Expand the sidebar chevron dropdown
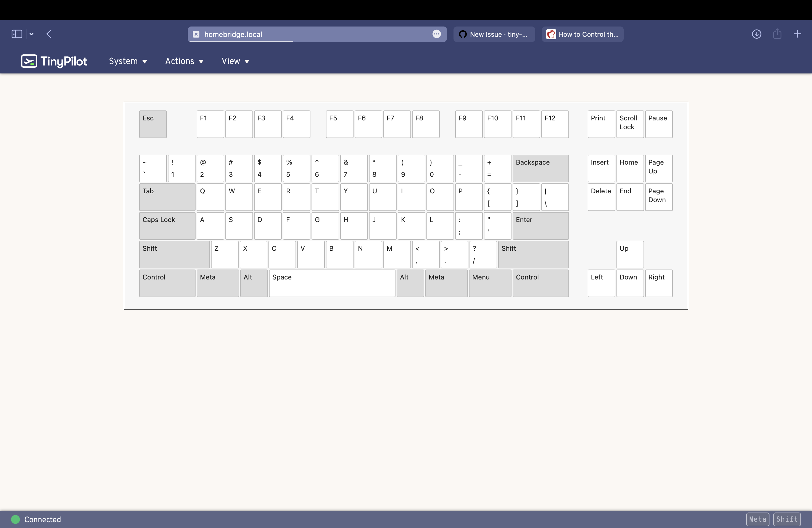The width and height of the screenshot is (812, 528). point(32,34)
